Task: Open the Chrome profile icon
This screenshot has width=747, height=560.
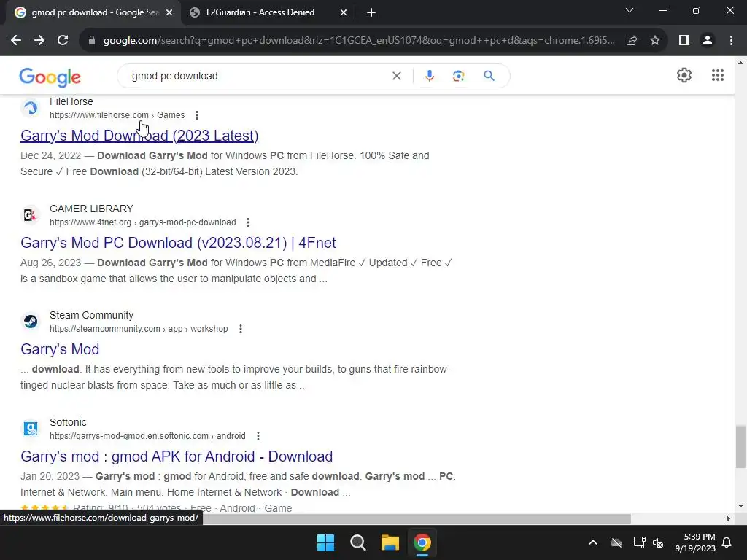Action: [x=708, y=41]
